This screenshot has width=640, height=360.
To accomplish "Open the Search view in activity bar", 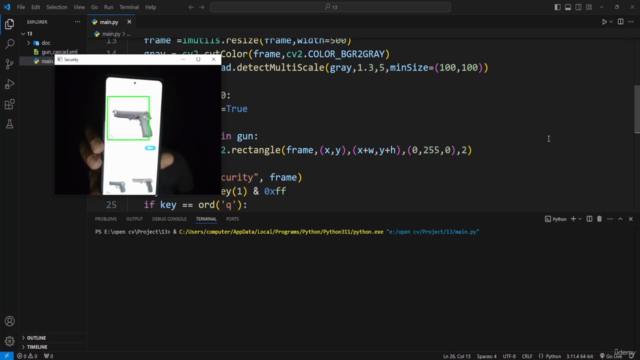I will (9, 44).
